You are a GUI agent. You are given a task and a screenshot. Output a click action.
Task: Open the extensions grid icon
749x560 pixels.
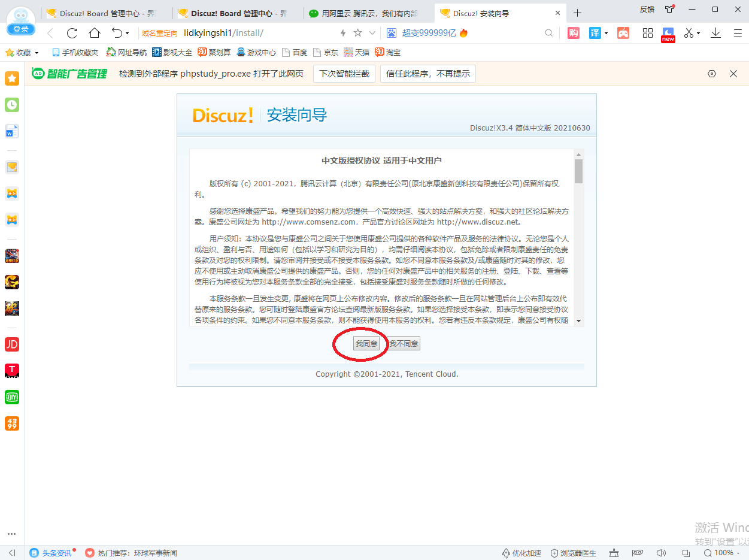click(648, 33)
